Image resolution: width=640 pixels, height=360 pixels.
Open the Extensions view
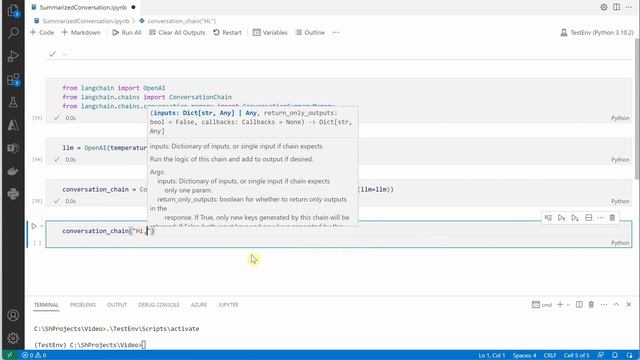point(13,79)
